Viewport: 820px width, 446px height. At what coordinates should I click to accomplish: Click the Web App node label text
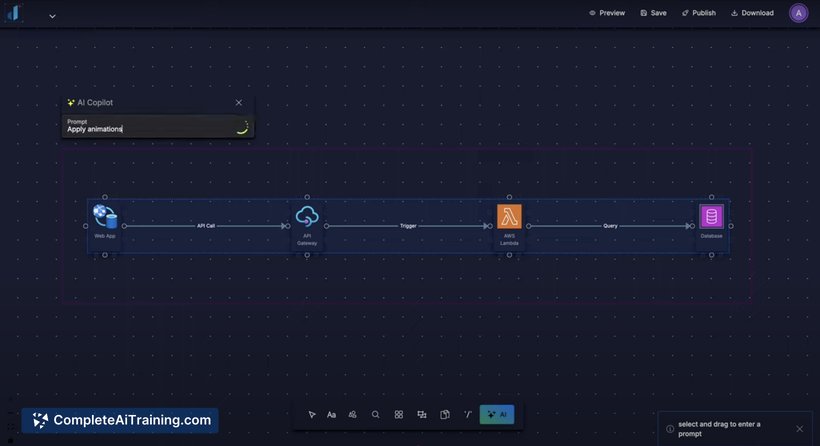click(x=105, y=236)
